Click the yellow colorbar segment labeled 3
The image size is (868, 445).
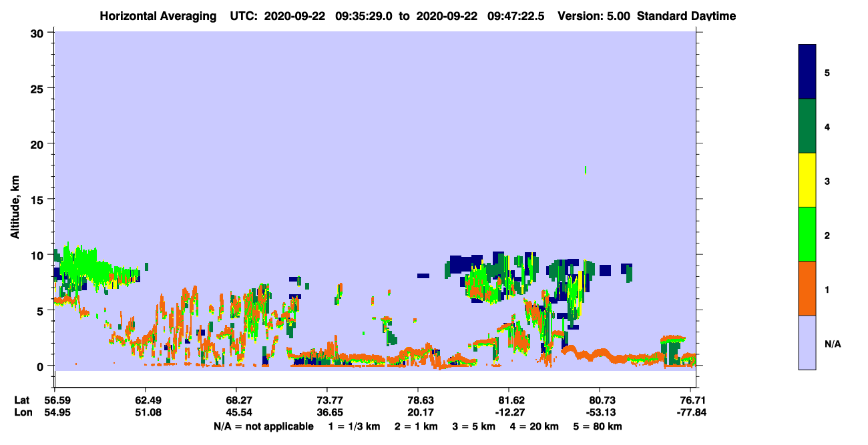pos(807,180)
